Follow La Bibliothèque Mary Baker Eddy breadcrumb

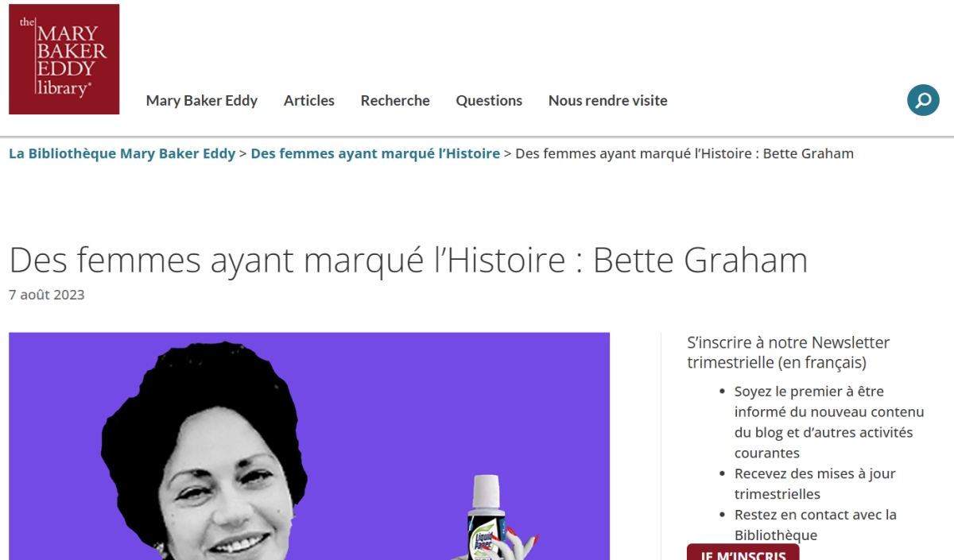click(x=122, y=153)
